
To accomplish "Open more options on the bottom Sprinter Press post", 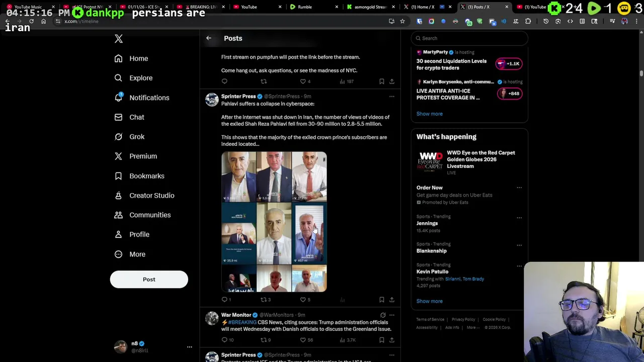I will [x=392, y=355].
